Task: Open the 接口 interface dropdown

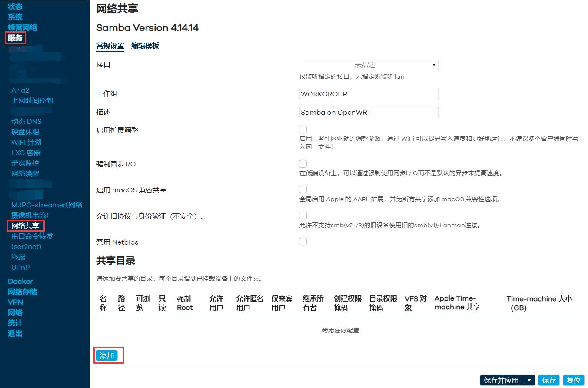Action: pyautogui.click(x=369, y=65)
